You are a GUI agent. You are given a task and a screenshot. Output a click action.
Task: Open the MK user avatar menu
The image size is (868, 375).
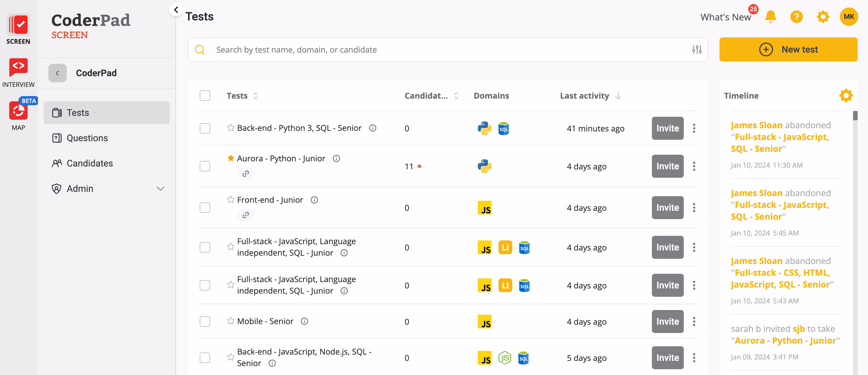coord(848,16)
